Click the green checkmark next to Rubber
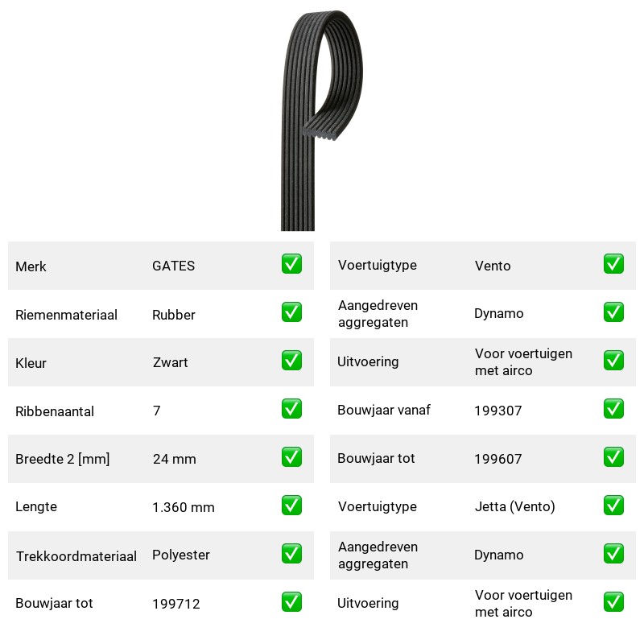 click(291, 312)
